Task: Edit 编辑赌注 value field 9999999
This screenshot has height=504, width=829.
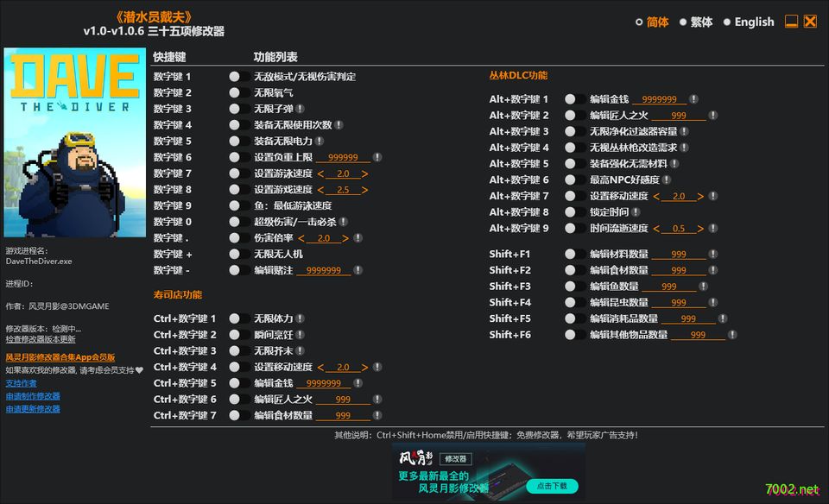Action: click(324, 270)
